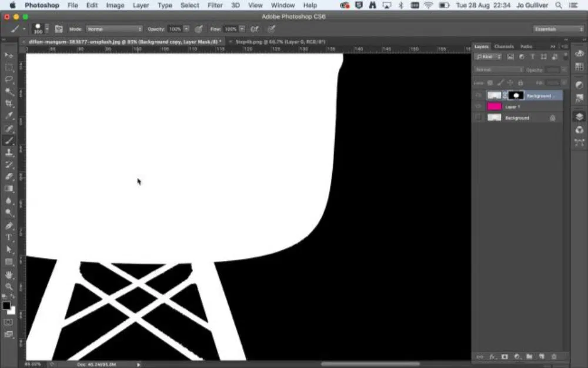
Task: Select the Crop tool
Action: (9, 104)
